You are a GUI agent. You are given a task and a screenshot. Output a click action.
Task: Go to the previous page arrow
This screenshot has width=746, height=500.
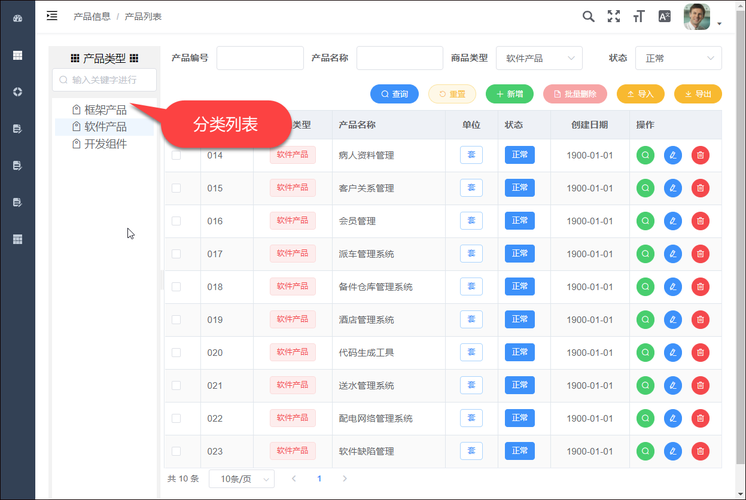coord(294,479)
